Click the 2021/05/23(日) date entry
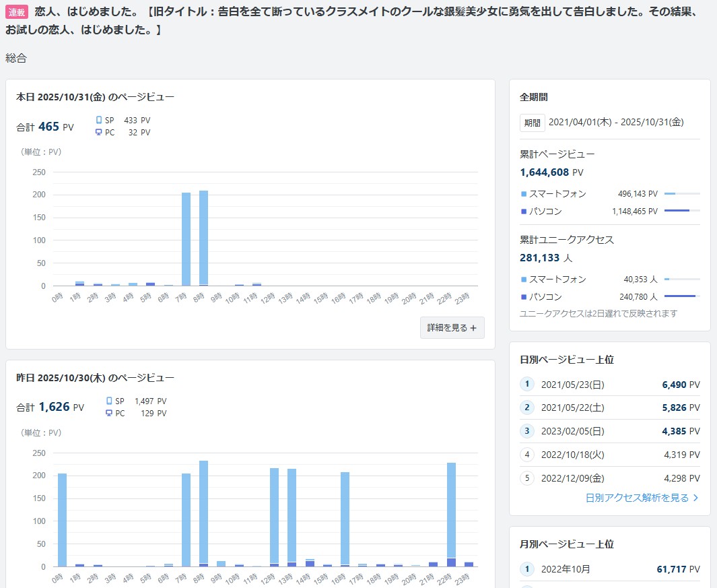Viewport: 717px width, 588px height. point(573,385)
